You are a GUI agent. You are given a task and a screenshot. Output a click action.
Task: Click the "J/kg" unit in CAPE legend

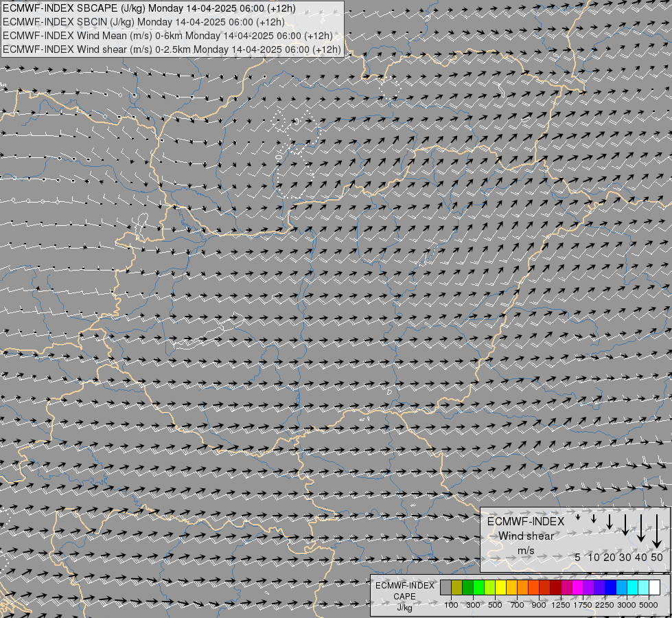[x=404, y=608]
